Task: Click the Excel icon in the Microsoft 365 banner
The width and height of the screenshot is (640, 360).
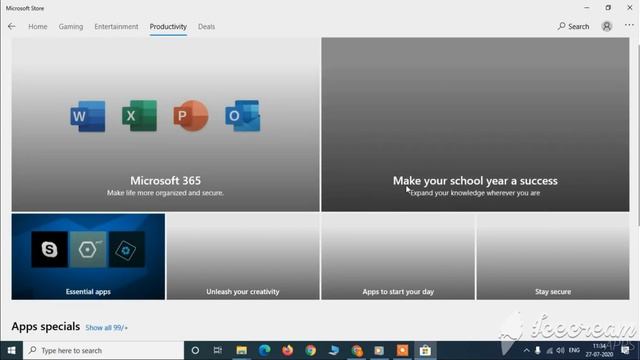Action: point(139,116)
